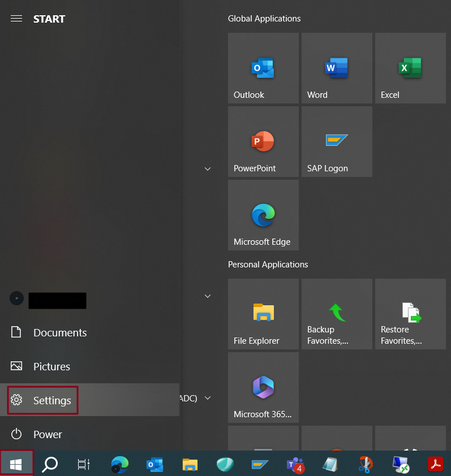Open the File Explorer tile
451x476 pixels.
tap(263, 314)
